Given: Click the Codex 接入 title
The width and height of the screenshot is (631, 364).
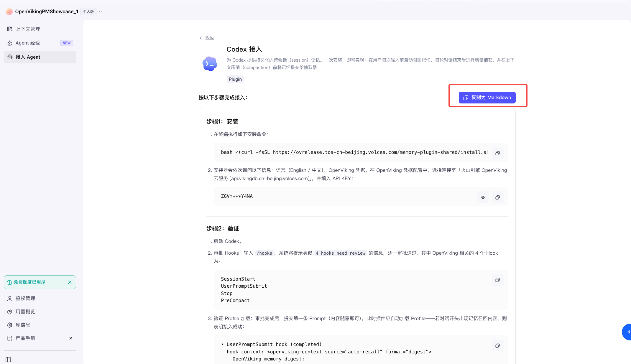Looking at the screenshot, I should [x=244, y=49].
